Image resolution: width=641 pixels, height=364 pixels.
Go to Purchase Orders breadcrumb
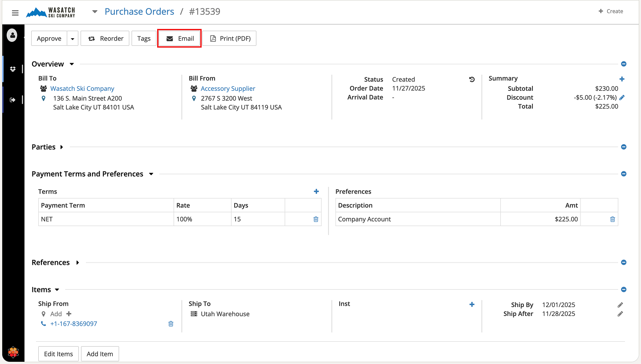[x=139, y=12]
